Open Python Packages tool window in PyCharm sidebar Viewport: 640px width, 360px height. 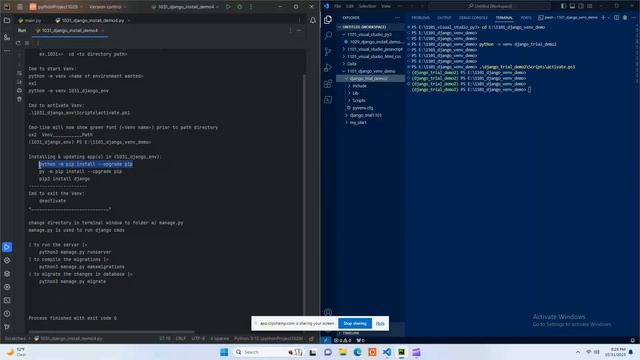[7, 273]
